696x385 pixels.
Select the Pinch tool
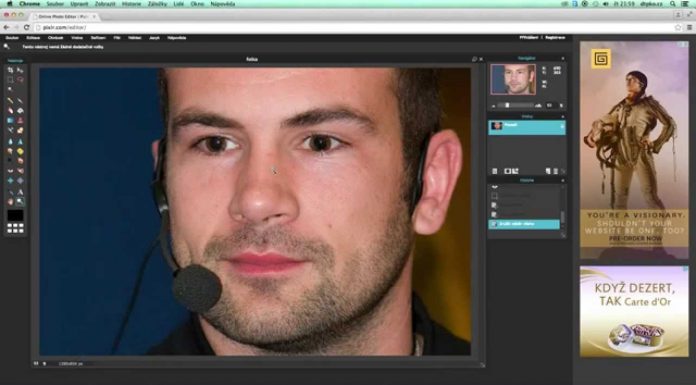click(20, 181)
